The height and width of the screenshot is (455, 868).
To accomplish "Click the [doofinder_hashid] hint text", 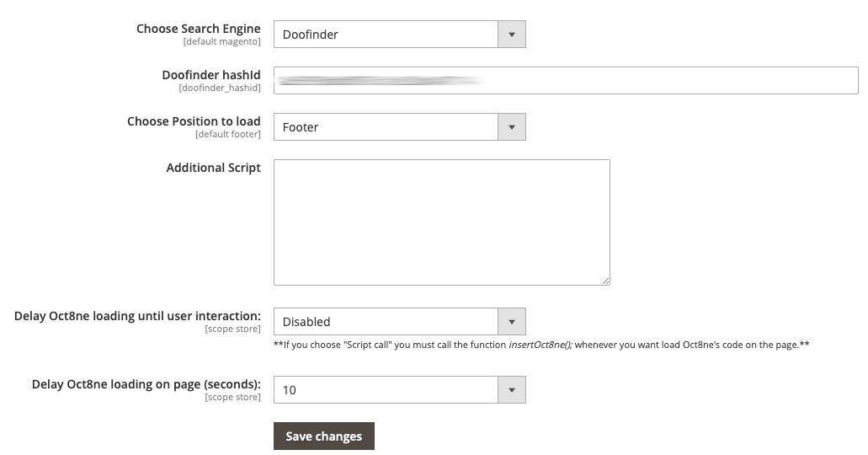I will click(x=219, y=88).
